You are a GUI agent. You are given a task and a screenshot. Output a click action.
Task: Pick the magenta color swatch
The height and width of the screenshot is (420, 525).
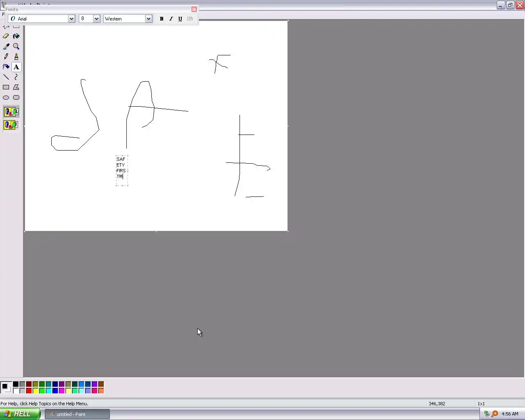point(62,391)
